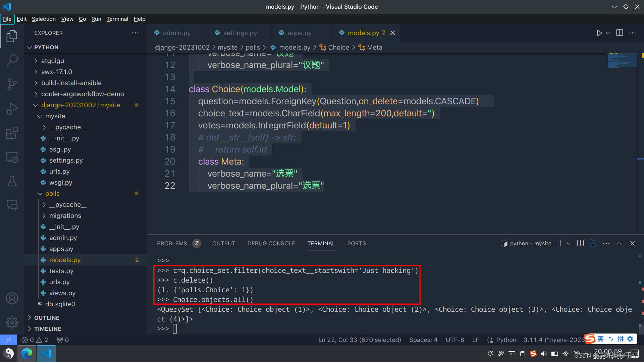Run the Python file with play button
Image resolution: width=644 pixels, height=362 pixels.
(599, 33)
